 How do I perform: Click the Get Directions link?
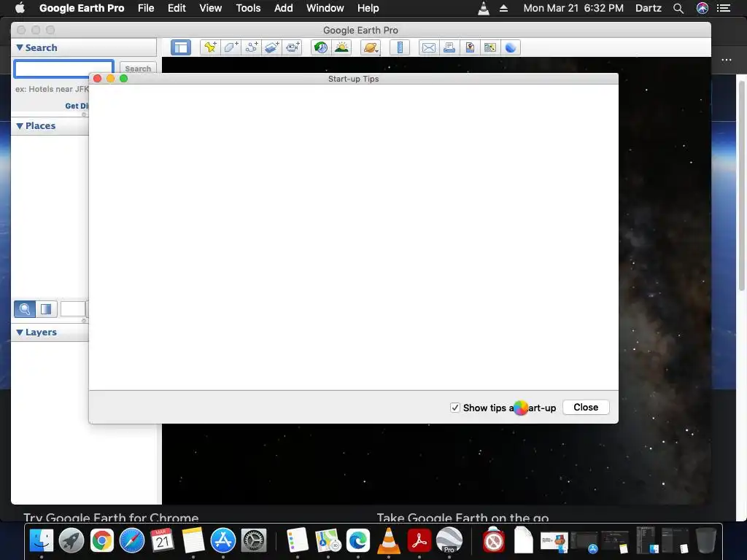click(x=77, y=106)
